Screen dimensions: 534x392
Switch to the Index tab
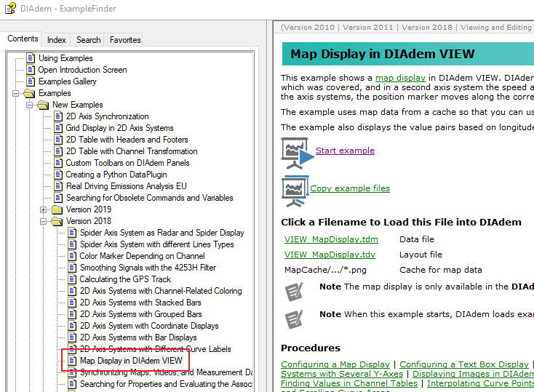click(x=56, y=40)
